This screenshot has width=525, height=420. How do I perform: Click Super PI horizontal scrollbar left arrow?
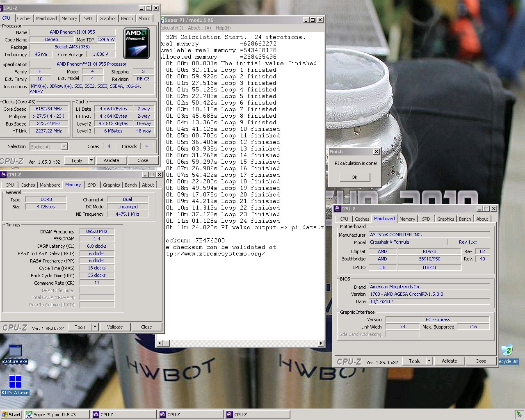[x=160, y=343]
